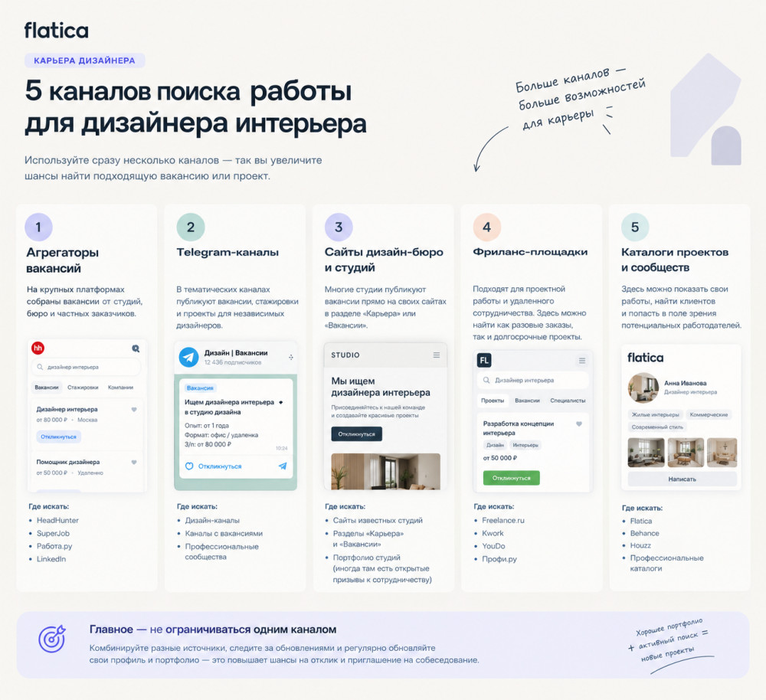Open the Специалисты tab
Image resolution: width=766 pixels, height=700 pixels.
pyautogui.click(x=568, y=401)
